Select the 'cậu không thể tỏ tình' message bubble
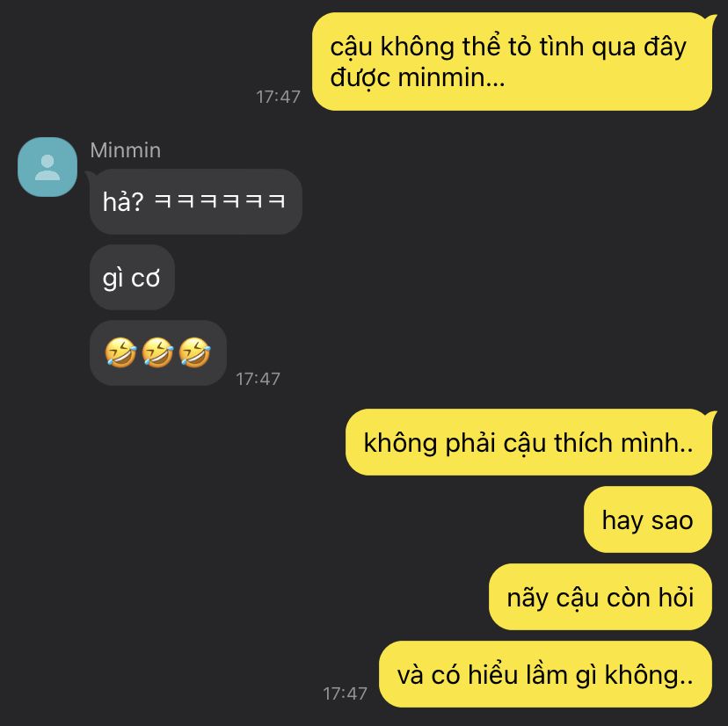This screenshot has height=726, width=728. pos(512,62)
